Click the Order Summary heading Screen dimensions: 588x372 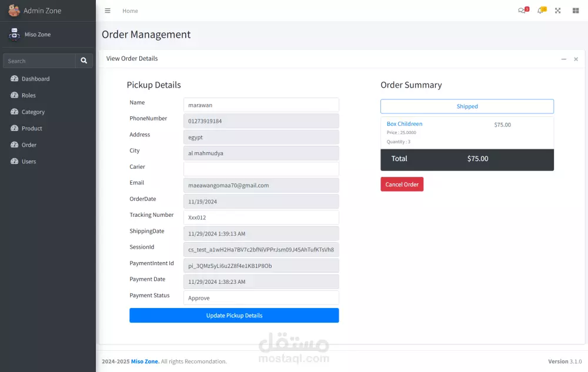click(x=411, y=85)
